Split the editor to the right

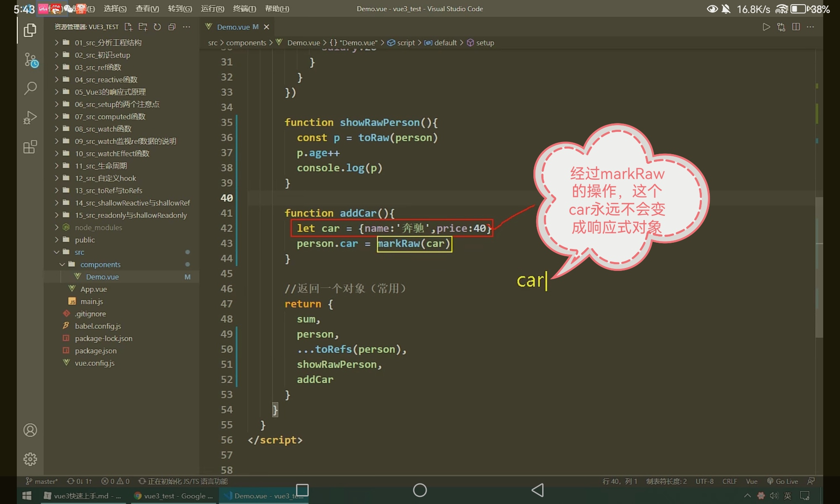tap(795, 27)
